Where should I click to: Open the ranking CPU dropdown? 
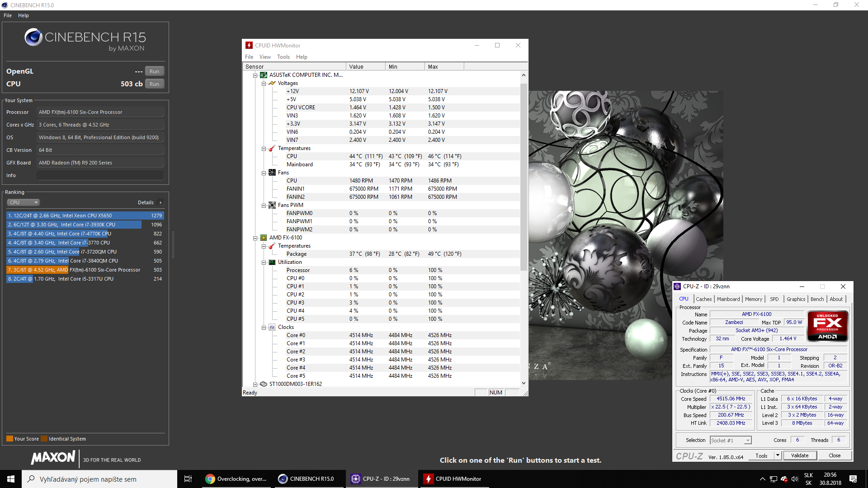click(x=23, y=202)
